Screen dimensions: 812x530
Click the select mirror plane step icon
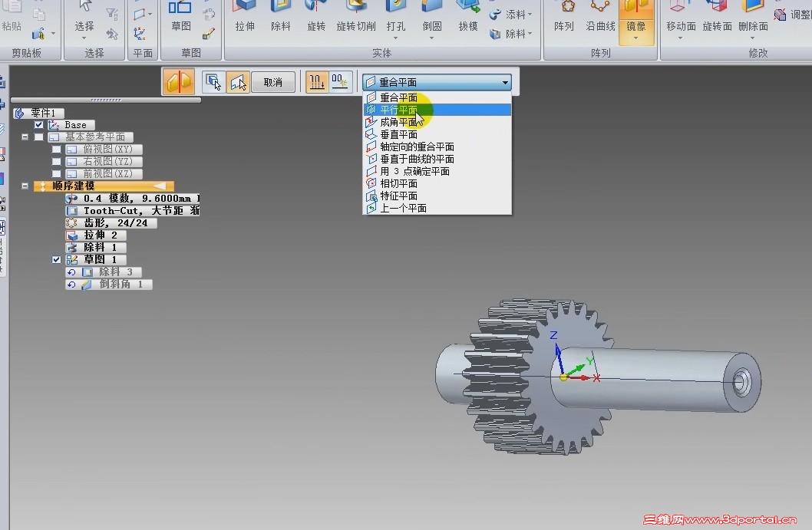pos(238,82)
